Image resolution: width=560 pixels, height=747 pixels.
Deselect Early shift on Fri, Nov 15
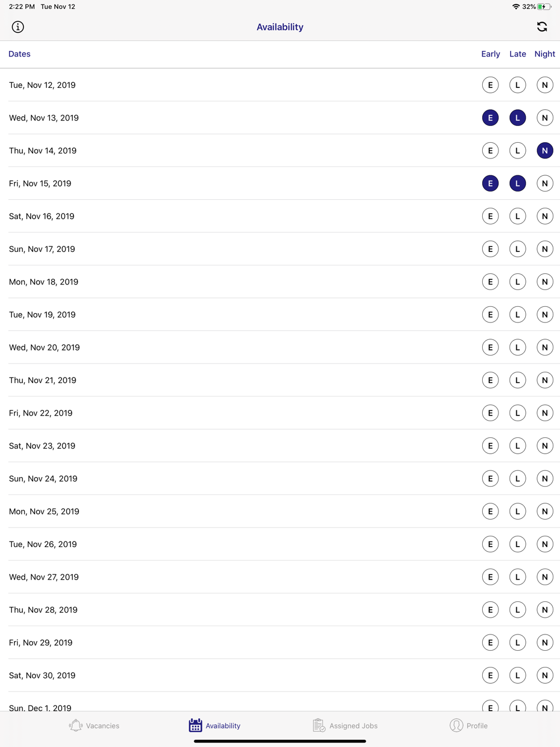click(x=491, y=183)
